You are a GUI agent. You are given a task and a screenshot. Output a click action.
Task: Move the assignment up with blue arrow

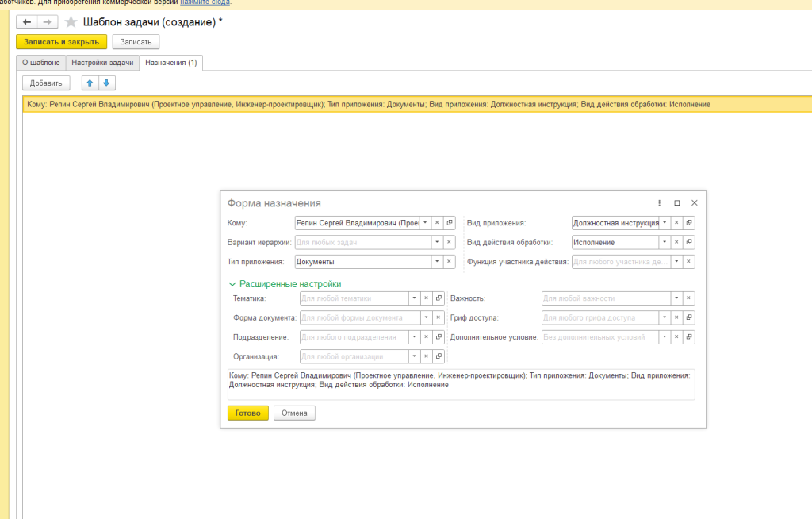pos(90,83)
